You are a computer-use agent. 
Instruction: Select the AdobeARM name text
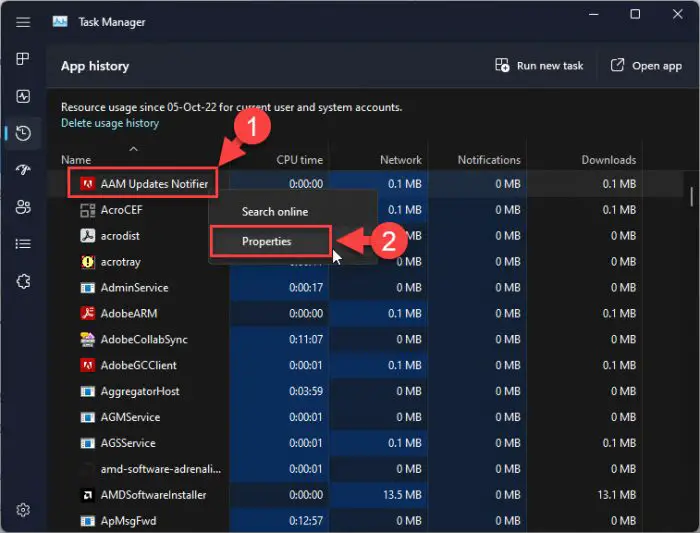[129, 313]
